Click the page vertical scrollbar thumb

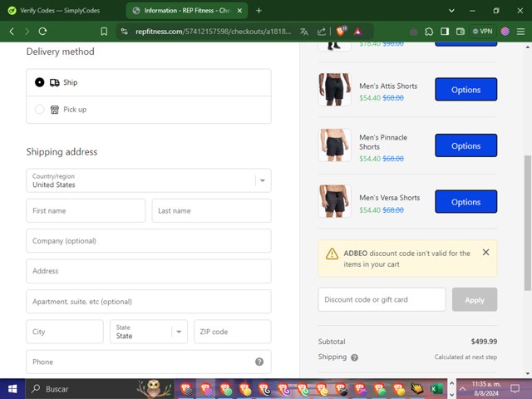pos(528,223)
